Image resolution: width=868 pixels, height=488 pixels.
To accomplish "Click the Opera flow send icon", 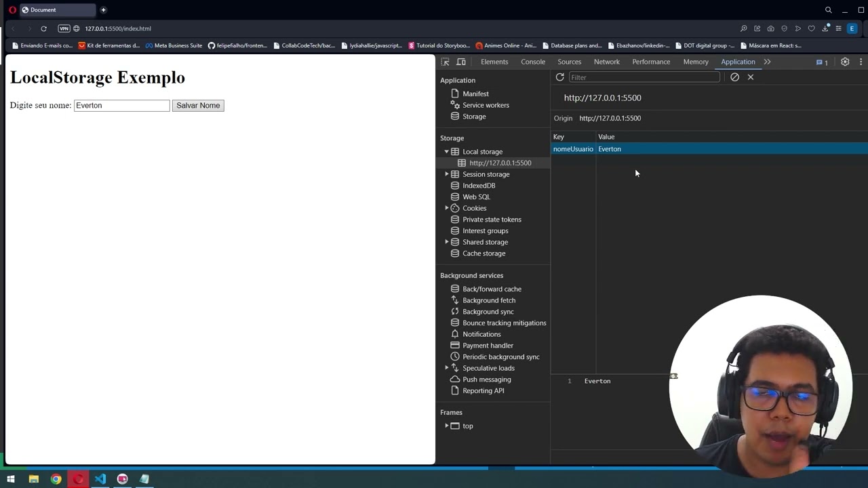I will click(x=798, y=28).
